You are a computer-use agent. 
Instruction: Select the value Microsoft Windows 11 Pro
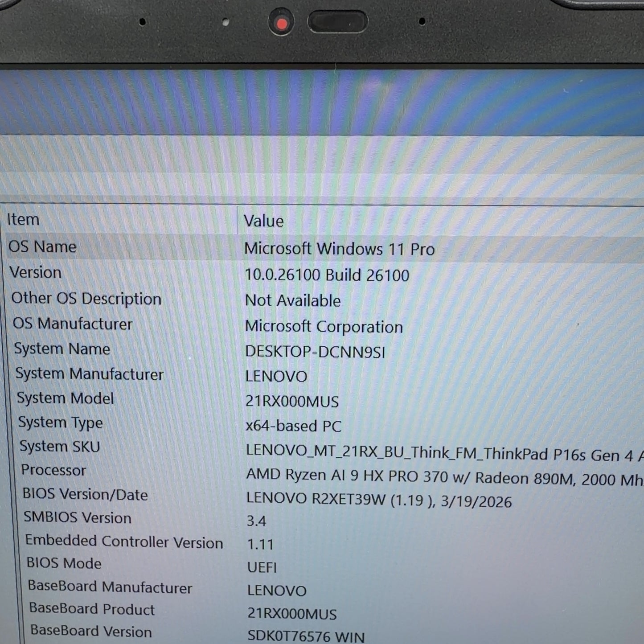pos(339,249)
